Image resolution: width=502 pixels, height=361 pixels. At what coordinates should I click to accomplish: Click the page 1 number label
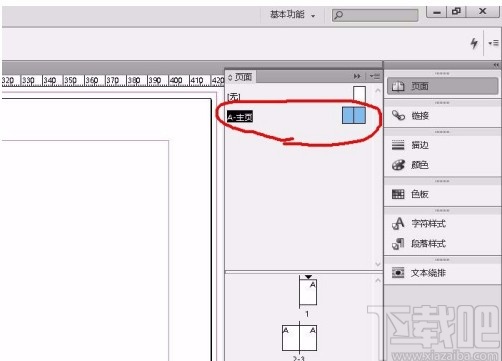[x=307, y=314]
